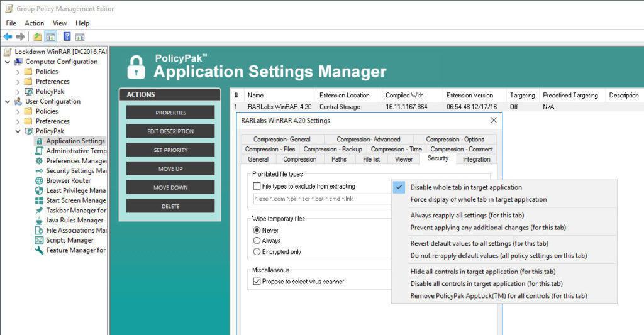Switch to the Compression - Backup tab

pyautogui.click(x=333, y=150)
